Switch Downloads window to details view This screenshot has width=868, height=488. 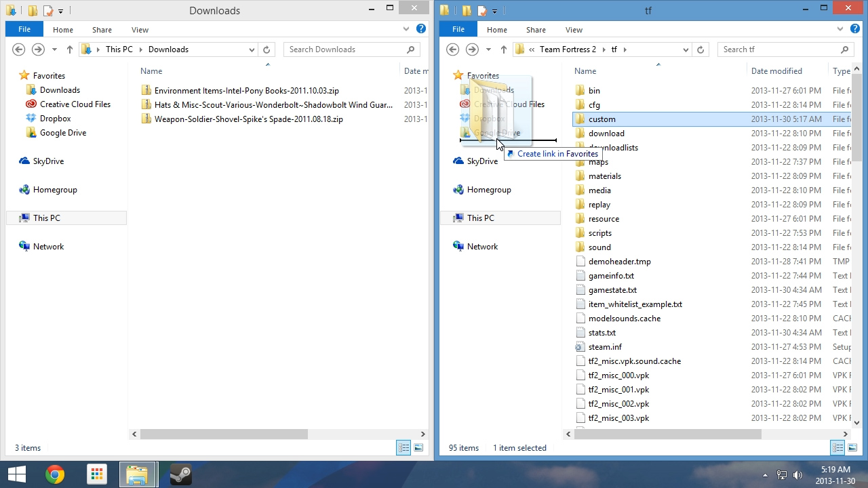pos(404,447)
